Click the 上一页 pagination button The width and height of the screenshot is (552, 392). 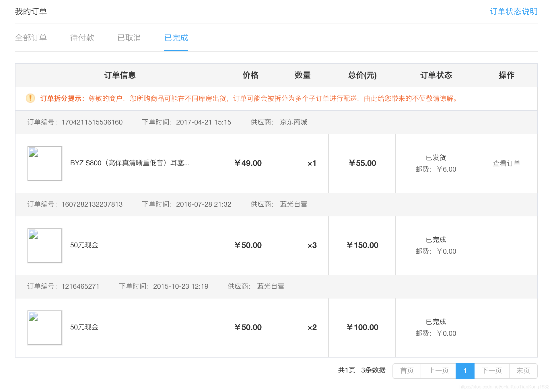pyautogui.click(x=438, y=371)
